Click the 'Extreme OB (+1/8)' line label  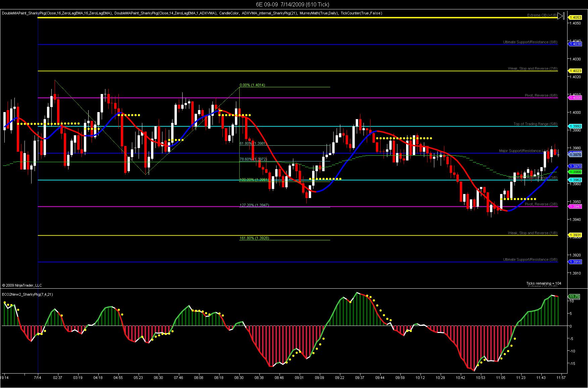(x=542, y=15)
